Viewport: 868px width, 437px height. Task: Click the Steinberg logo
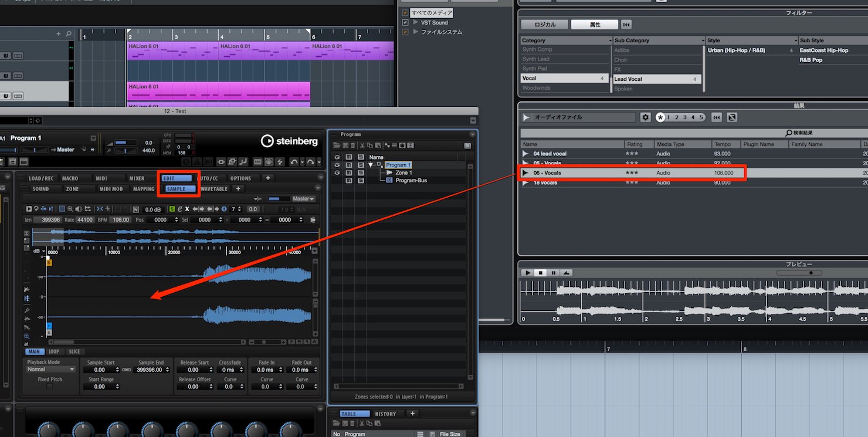[289, 141]
